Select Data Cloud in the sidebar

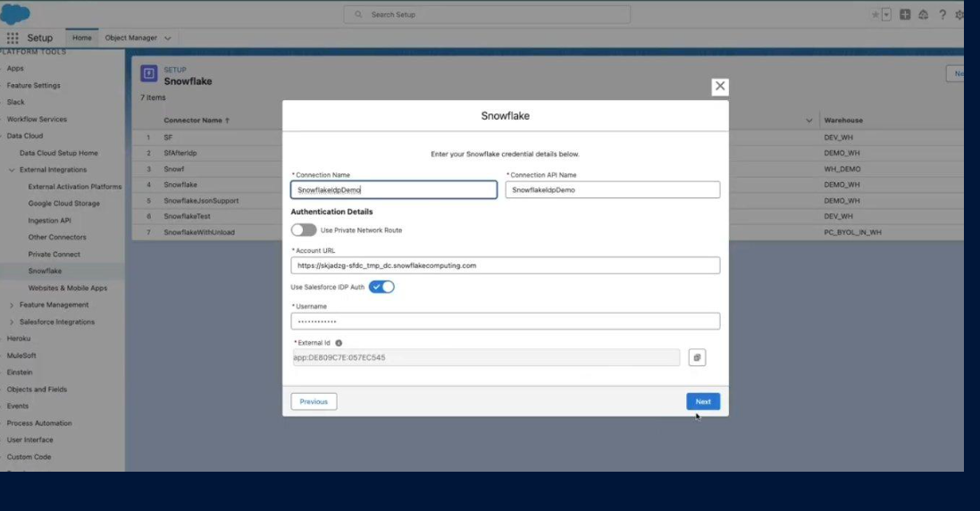tap(25, 136)
